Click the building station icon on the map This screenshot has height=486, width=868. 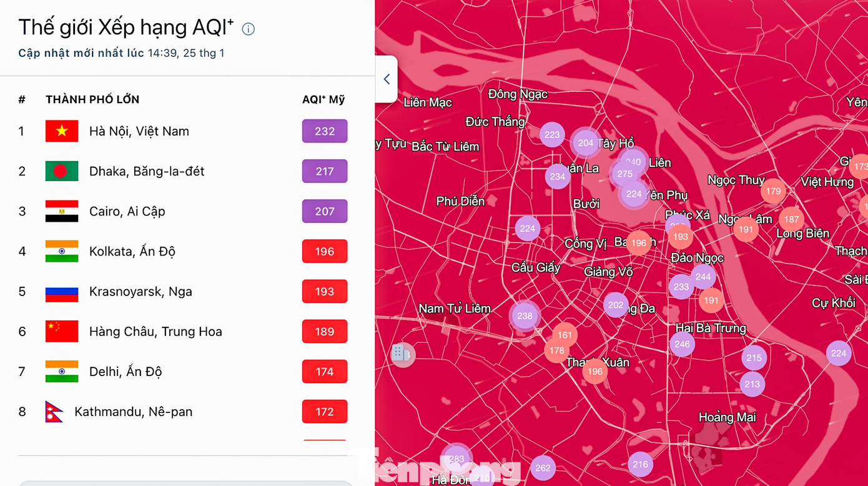(x=402, y=354)
